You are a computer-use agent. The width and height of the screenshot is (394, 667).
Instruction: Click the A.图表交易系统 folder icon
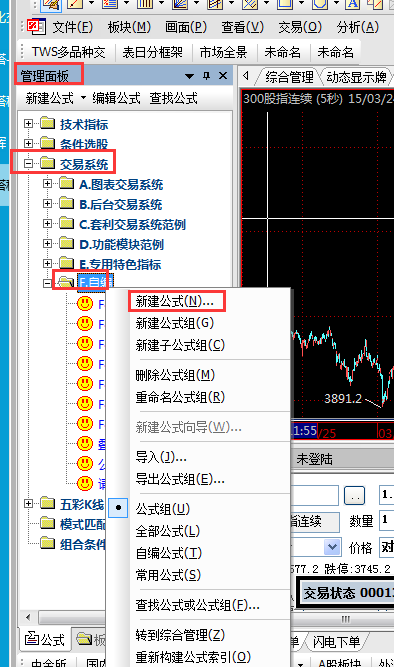point(67,183)
